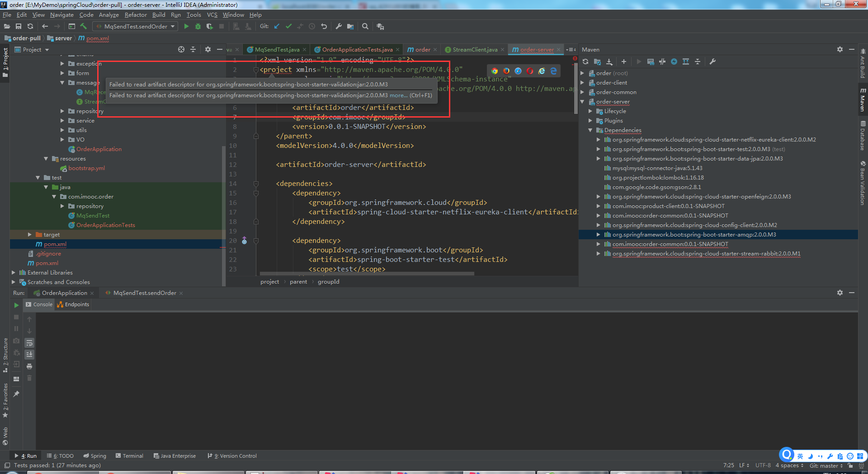
Task: Update project with Git blue arrow
Action: click(277, 26)
